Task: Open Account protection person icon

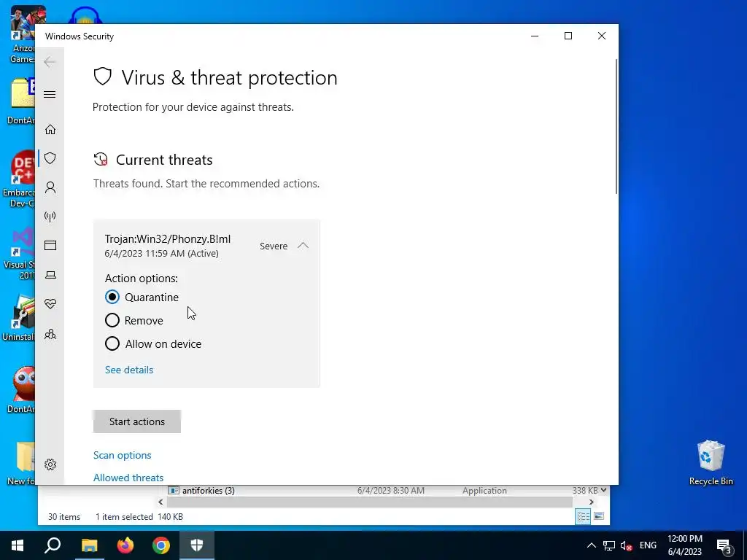Action: (x=50, y=187)
